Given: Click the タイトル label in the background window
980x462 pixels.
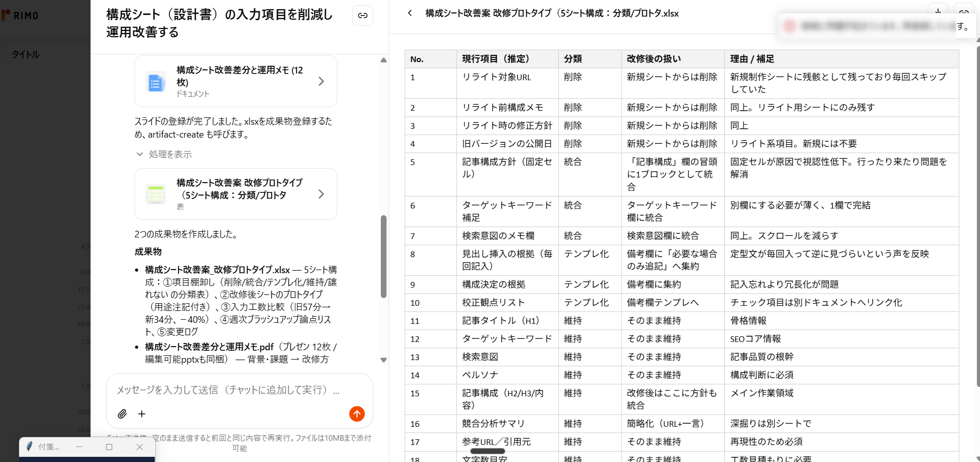Looking at the screenshot, I should pos(26,54).
